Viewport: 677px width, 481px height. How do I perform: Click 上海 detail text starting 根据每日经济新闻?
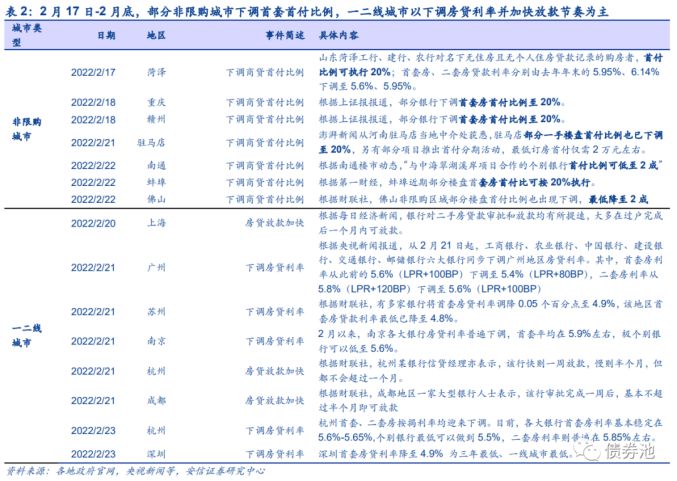click(490, 223)
